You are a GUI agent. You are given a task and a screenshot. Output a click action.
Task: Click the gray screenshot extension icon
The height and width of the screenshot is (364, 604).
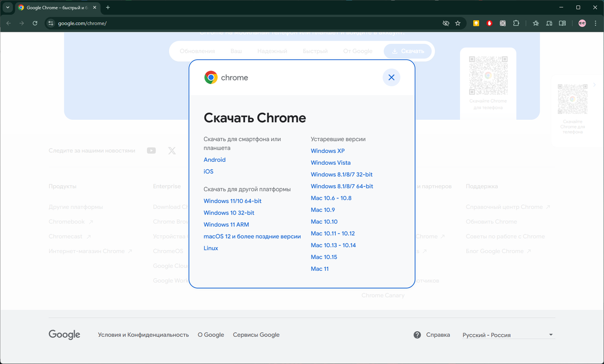[502, 23]
